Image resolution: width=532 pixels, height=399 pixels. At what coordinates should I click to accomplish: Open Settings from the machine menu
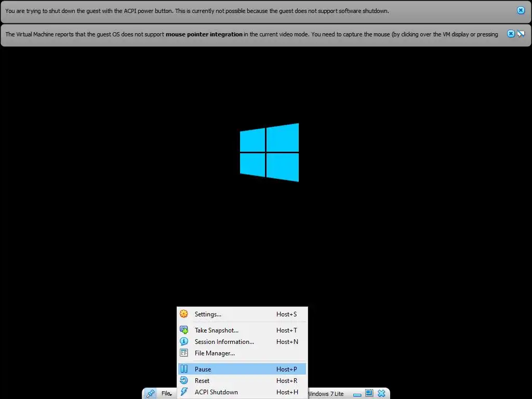coord(242,314)
